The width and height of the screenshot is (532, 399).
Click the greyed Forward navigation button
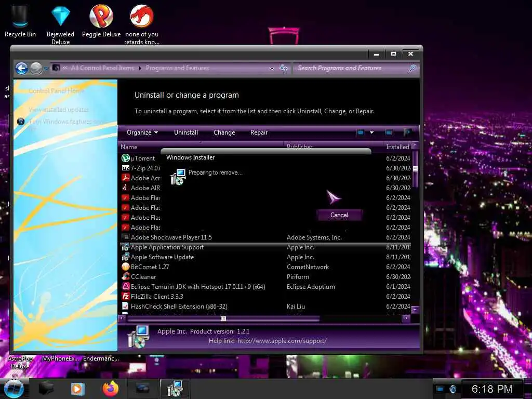pyautogui.click(x=36, y=68)
